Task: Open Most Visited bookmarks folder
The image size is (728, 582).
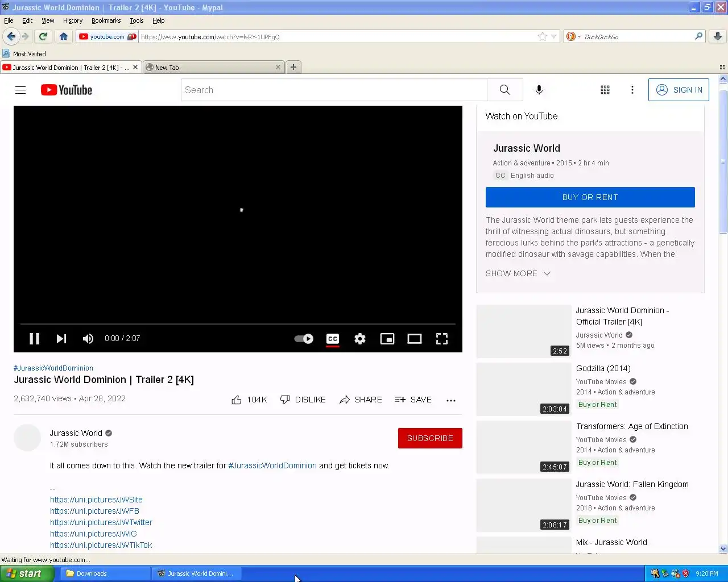Action: (24, 54)
